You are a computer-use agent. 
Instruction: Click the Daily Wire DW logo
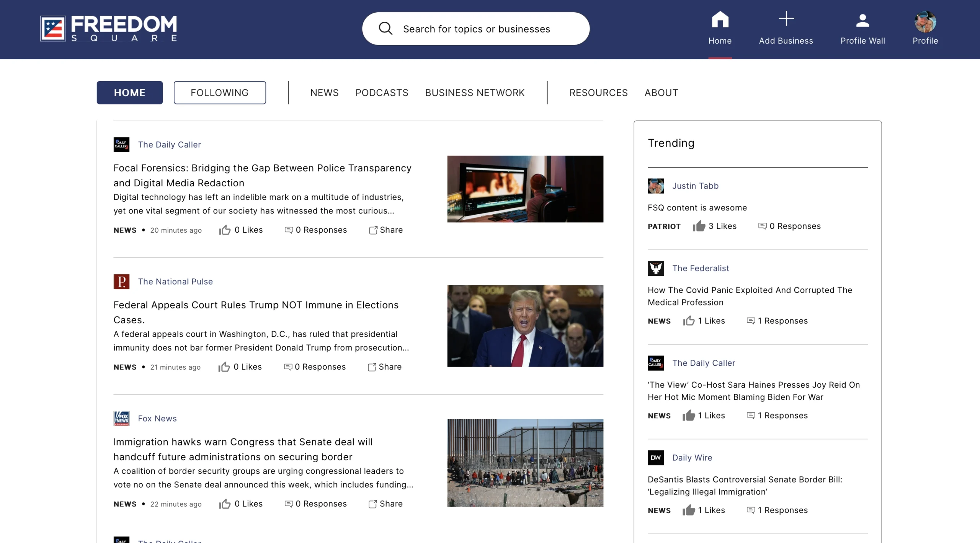click(x=656, y=458)
